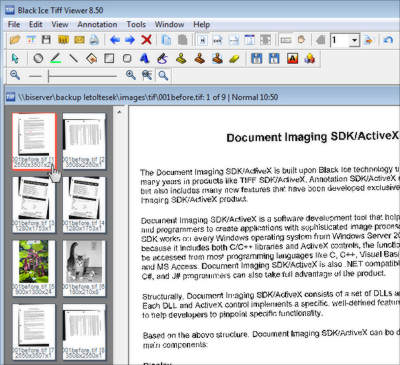Pick the yellow eraser highlighter tool
The width and height of the screenshot is (400, 365).
[x=234, y=59]
